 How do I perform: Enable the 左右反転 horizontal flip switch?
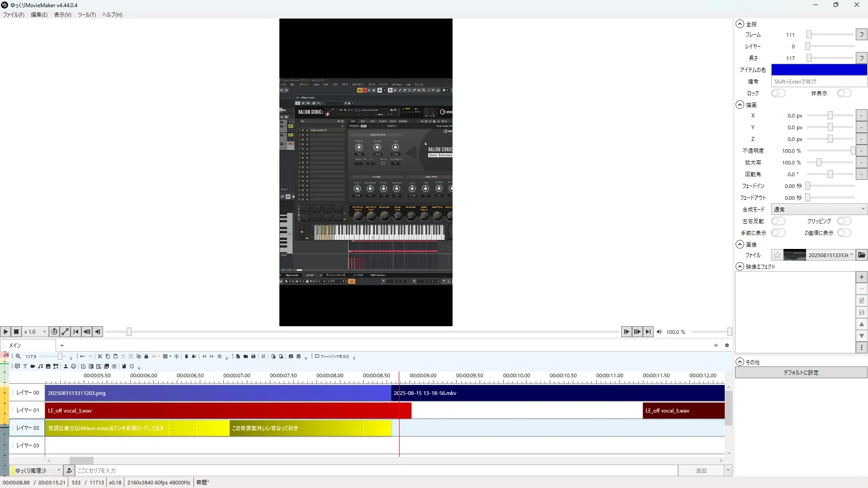click(x=778, y=221)
